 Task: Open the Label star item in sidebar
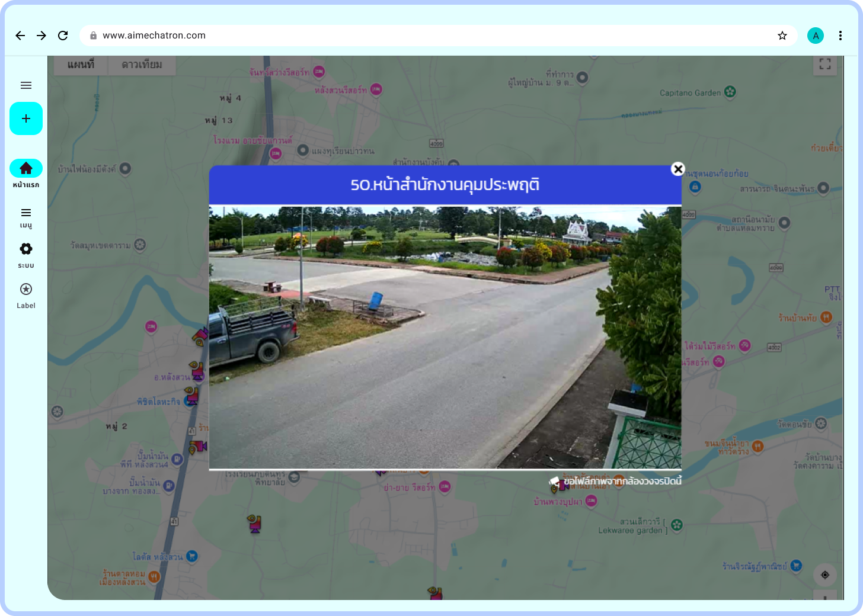[x=26, y=296]
